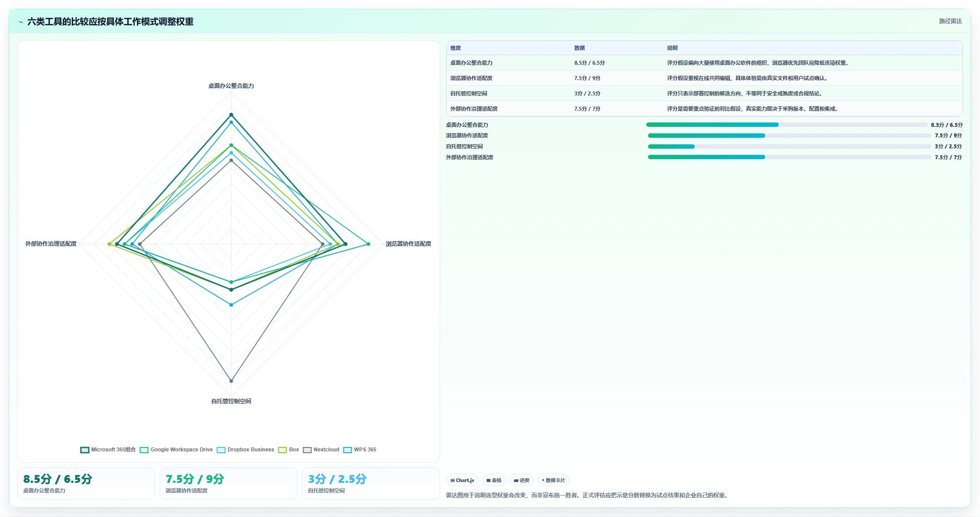
Task: Click the 路径雷达 label in the header
Action: [x=950, y=21]
